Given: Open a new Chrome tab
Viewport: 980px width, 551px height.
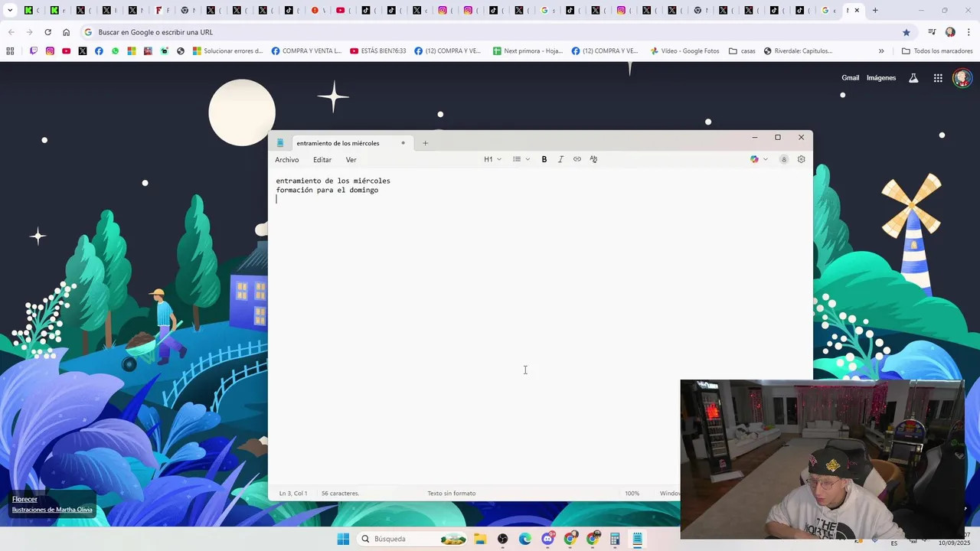Looking at the screenshot, I should [875, 11].
